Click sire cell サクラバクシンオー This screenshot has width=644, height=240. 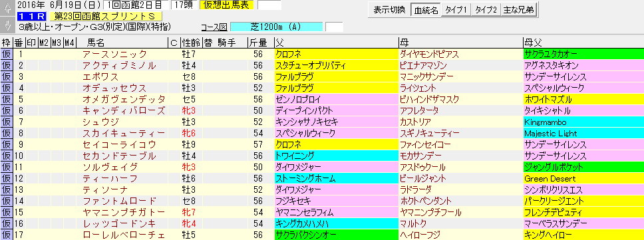click(x=337, y=235)
